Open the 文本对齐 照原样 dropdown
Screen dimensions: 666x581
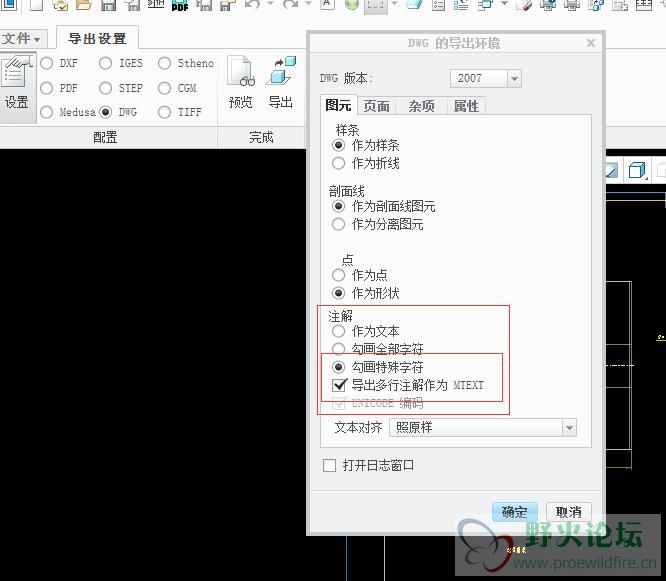click(569, 428)
